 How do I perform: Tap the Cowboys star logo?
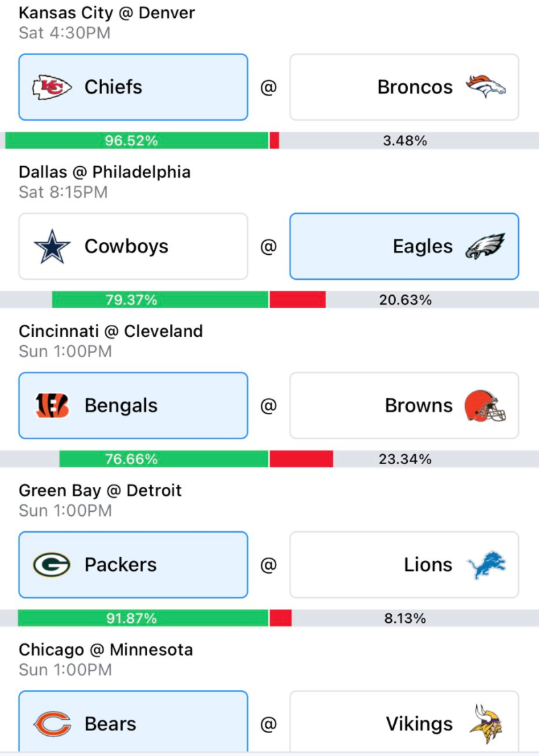pos(52,246)
